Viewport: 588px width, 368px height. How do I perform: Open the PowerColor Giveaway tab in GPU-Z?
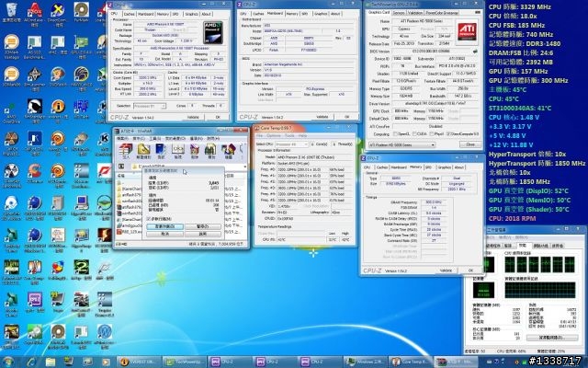coord(441,13)
